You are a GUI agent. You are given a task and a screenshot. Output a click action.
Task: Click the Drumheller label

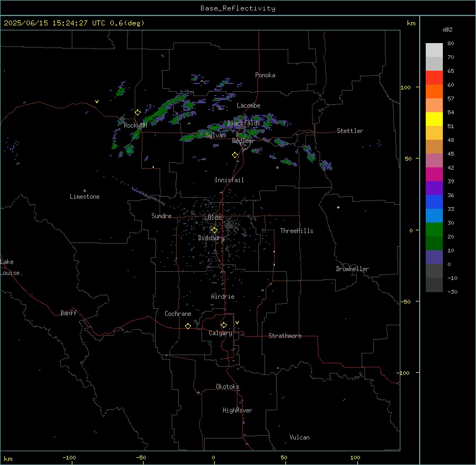[x=352, y=269]
